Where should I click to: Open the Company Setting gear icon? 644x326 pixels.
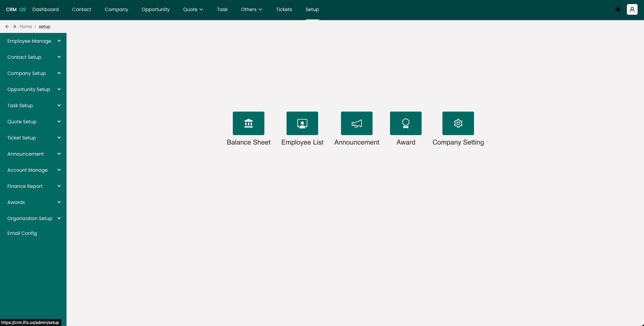[x=458, y=123]
